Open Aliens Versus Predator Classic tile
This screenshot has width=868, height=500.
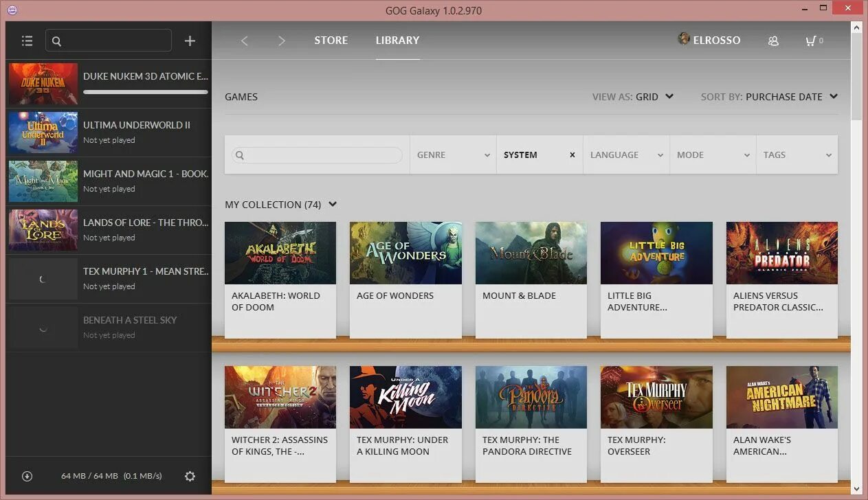782,280
